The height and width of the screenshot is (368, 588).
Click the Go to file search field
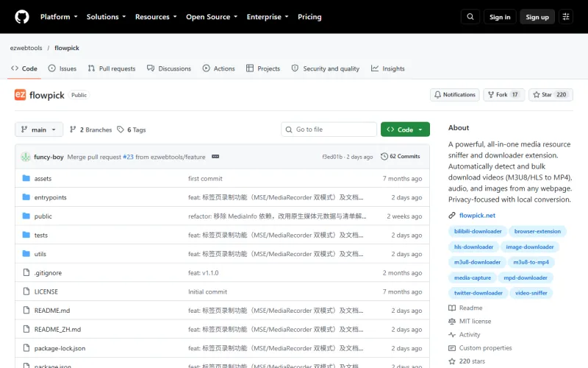point(329,130)
